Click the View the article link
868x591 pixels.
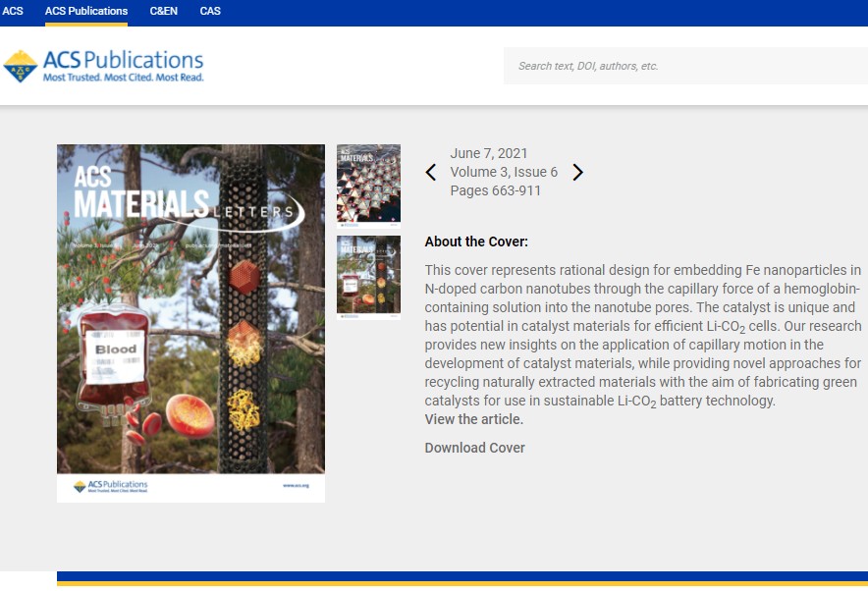coord(474,419)
